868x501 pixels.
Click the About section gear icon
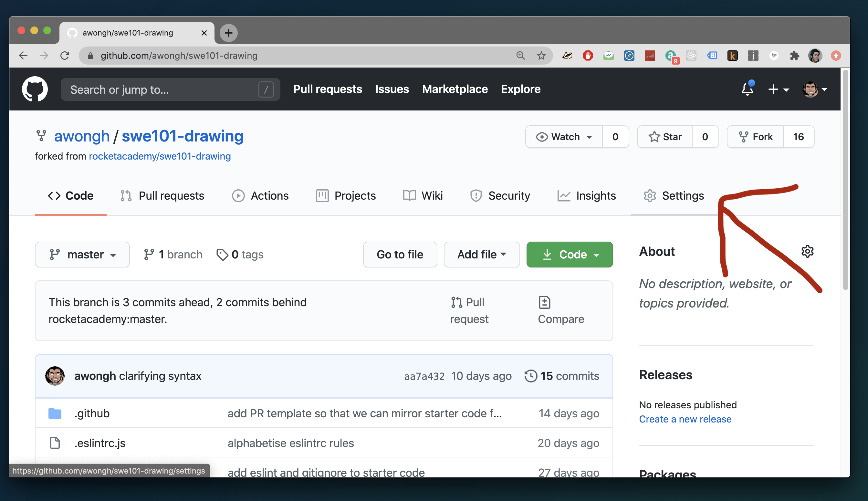pos(808,251)
